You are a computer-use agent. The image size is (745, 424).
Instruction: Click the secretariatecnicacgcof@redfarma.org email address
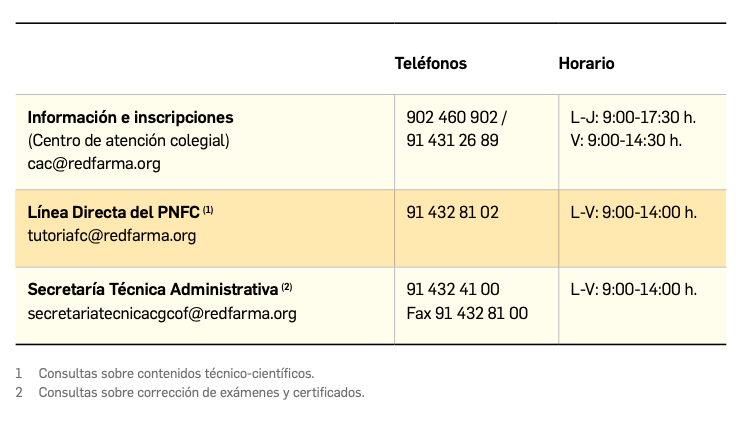click(162, 313)
